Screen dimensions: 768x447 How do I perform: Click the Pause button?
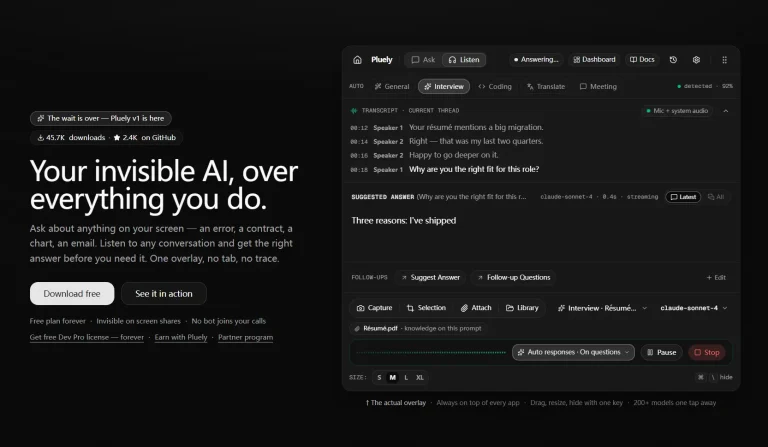coord(662,353)
